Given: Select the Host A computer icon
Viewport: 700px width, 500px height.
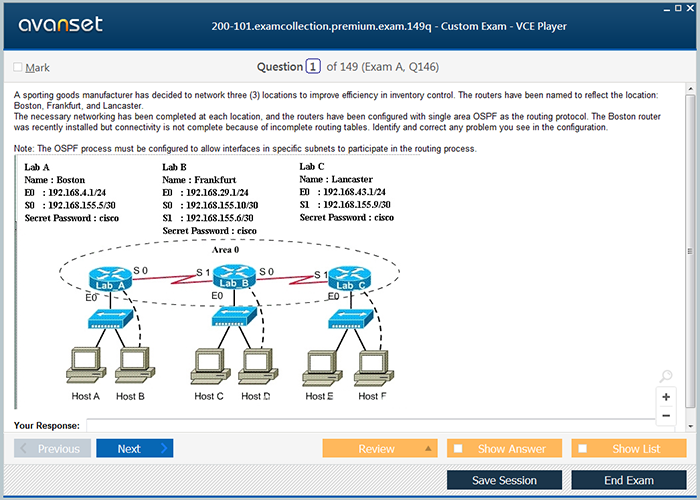Looking at the screenshot, I should click(86, 365).
